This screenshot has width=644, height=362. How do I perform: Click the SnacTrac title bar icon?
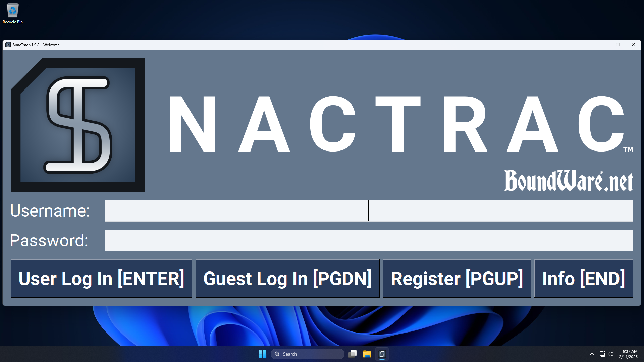[8, 45]
